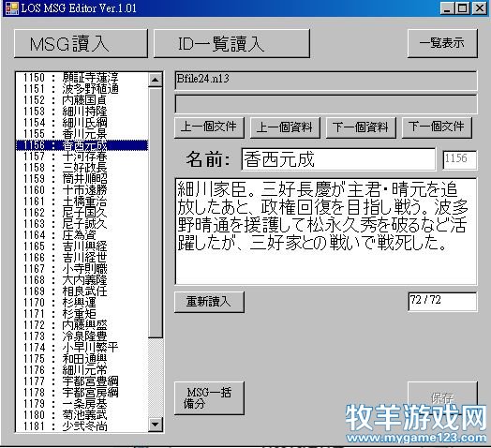The width and height of the screenshot is (491, 448).
Task: Click the MSG讀入 button
Action: coord(81,43)
